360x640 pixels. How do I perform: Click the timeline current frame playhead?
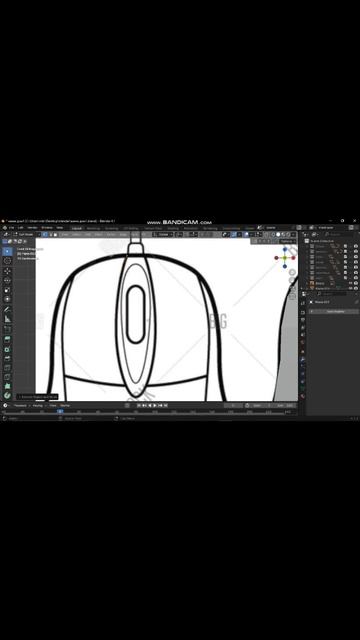(60, 411)
